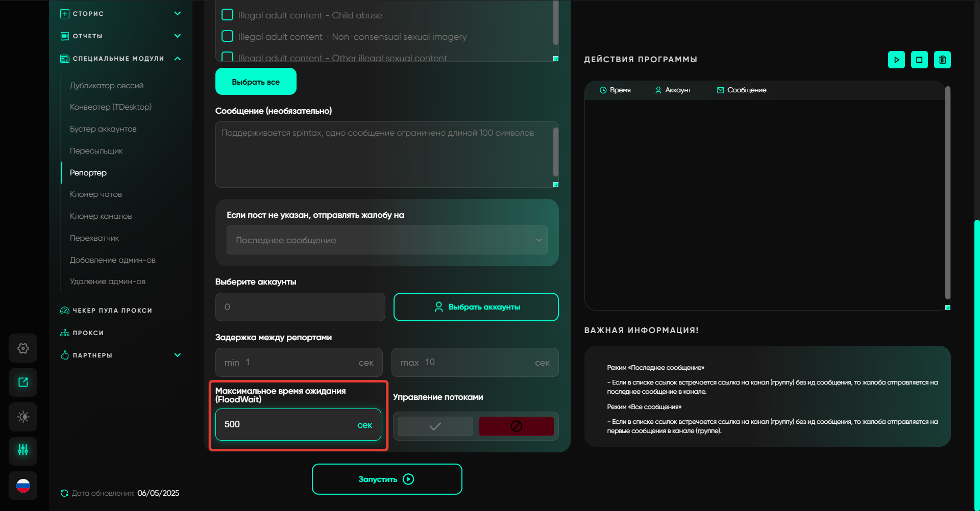The width and height of the screenshot is (980, 511).
Task: Select Дубликатор сессий module
Action: pos(106,86)
